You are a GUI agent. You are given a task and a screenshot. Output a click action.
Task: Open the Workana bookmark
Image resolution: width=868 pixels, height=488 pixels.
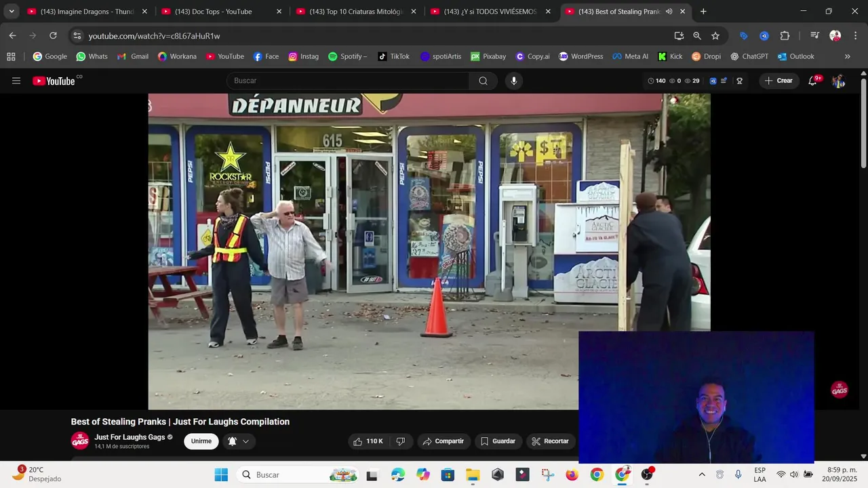(x=177, y=56)
